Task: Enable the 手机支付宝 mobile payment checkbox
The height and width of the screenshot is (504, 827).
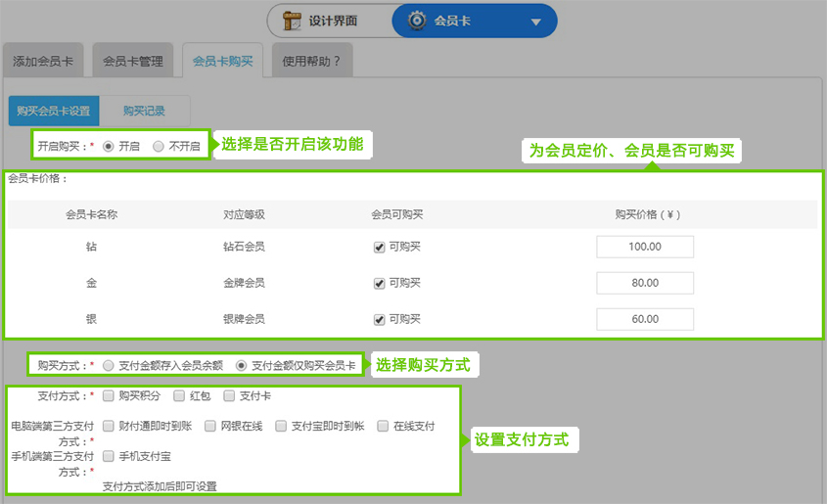Action: coord(109,455)
